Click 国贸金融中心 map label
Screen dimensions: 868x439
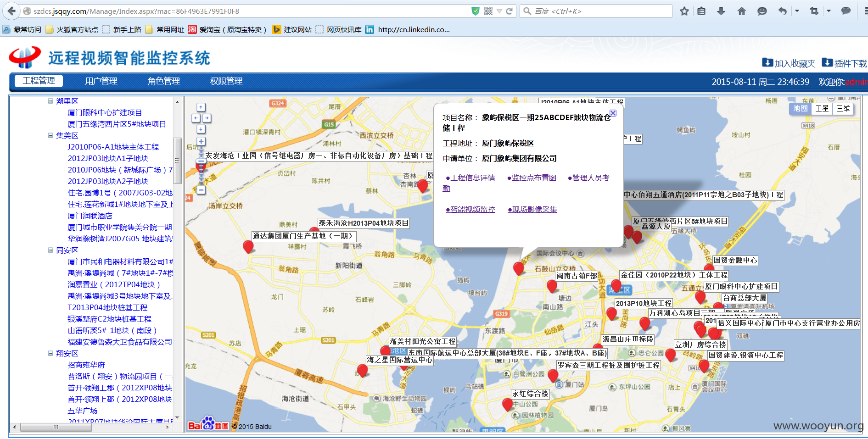735,260
